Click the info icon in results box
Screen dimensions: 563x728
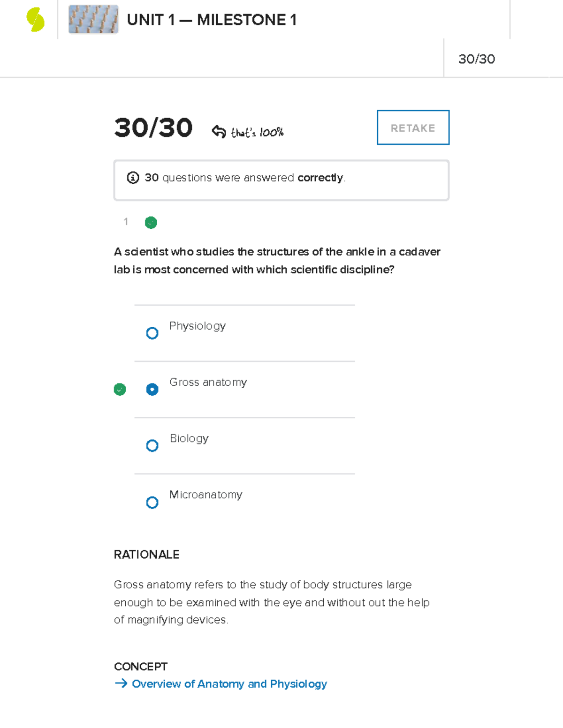tap(133, 178)
